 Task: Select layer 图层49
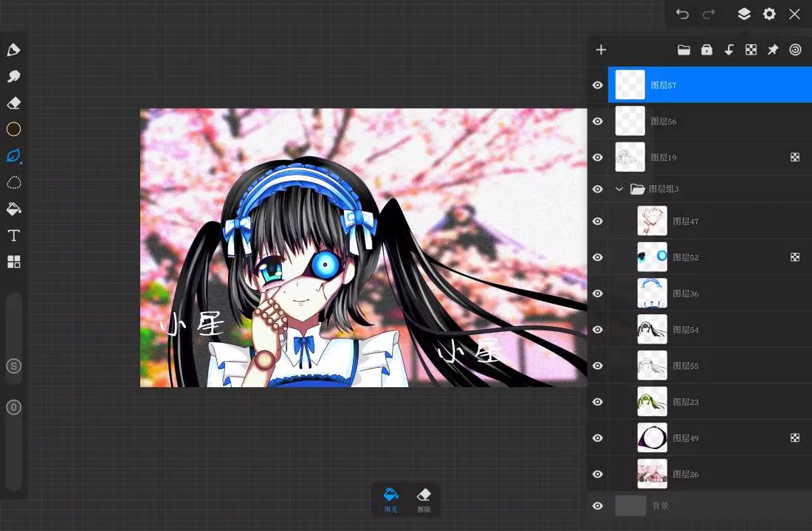(710, 438)
